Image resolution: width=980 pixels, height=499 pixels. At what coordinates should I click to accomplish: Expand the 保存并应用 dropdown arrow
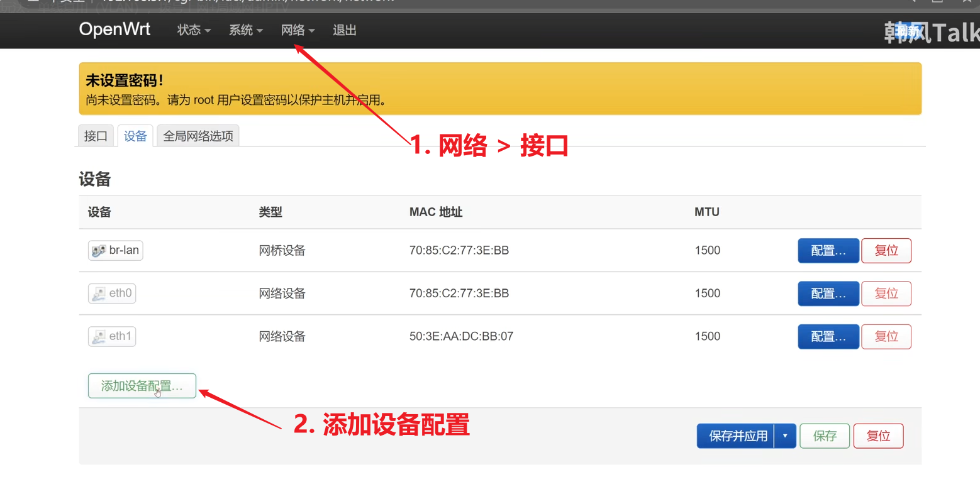point(785,436)
